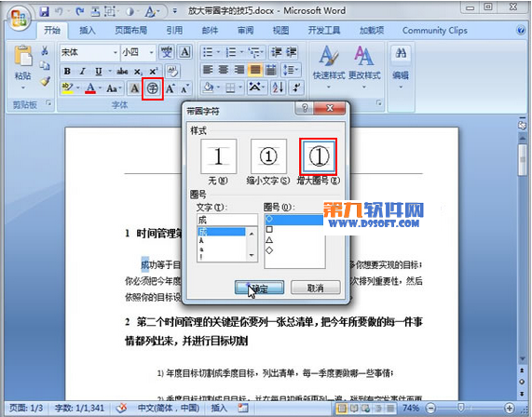Click the Paste icon
This screenshot has width=532, height=417.
click(23, 56)
